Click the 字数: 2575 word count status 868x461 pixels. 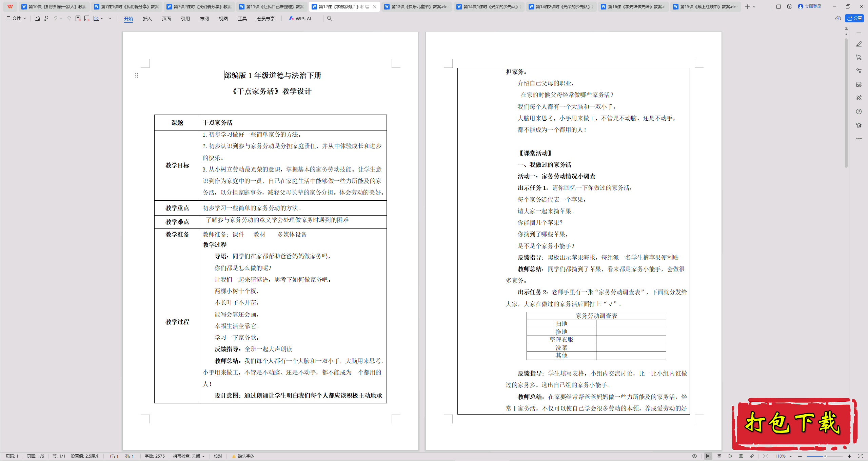[x=155, y=456]
